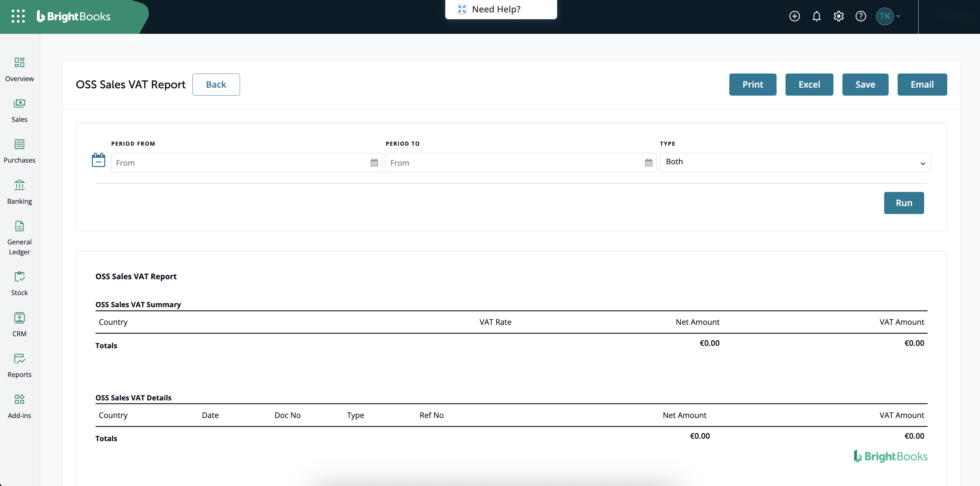Open General Ledger in sidebar
This screenshot has width=980, height=486.
point(19,238)
